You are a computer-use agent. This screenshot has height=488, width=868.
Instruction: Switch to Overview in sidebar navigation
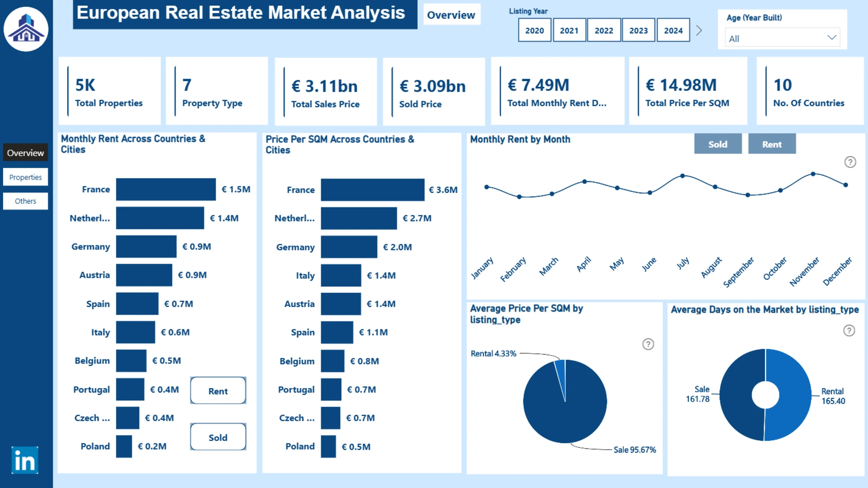point(25,153)
